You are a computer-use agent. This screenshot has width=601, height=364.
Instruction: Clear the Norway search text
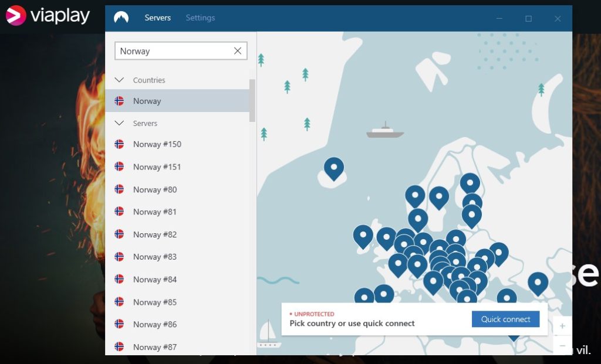(238, 51)
